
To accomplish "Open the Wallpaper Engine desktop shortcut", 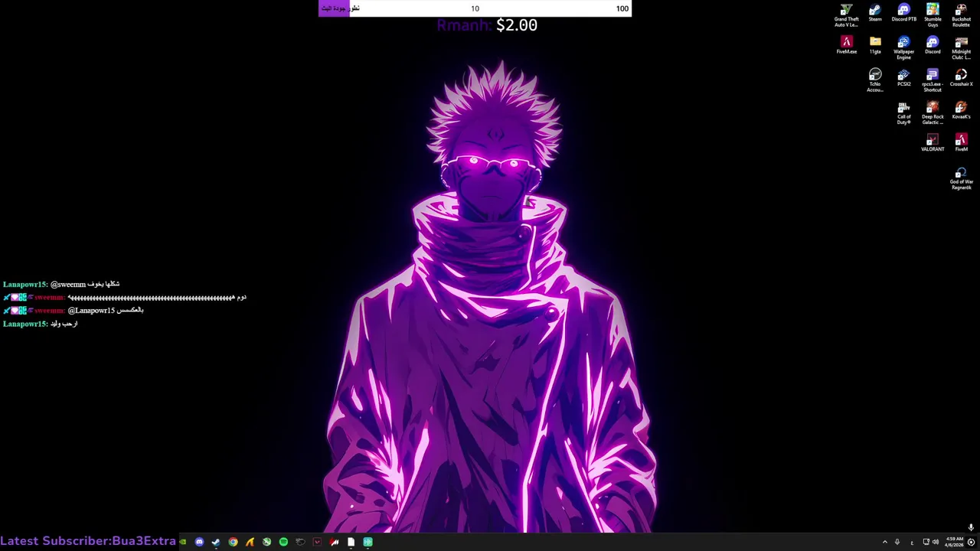I will coord(903,47).
